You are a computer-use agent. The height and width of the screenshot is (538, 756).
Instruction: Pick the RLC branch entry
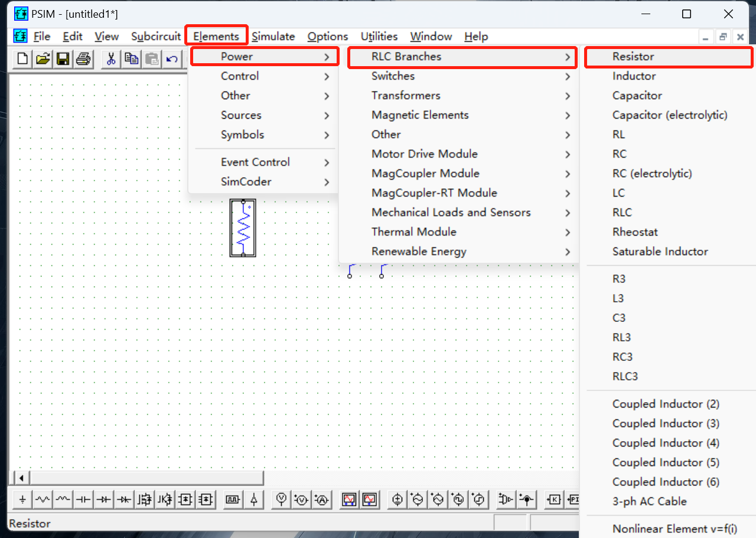pos(669,213)
